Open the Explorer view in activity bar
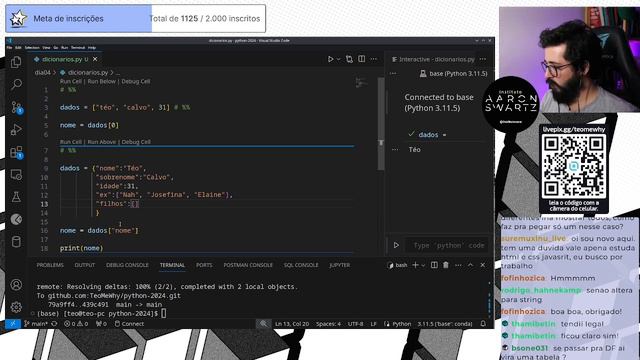Image resolution: width=640 pixels, height=360 pixels. (x=16, y=62)
